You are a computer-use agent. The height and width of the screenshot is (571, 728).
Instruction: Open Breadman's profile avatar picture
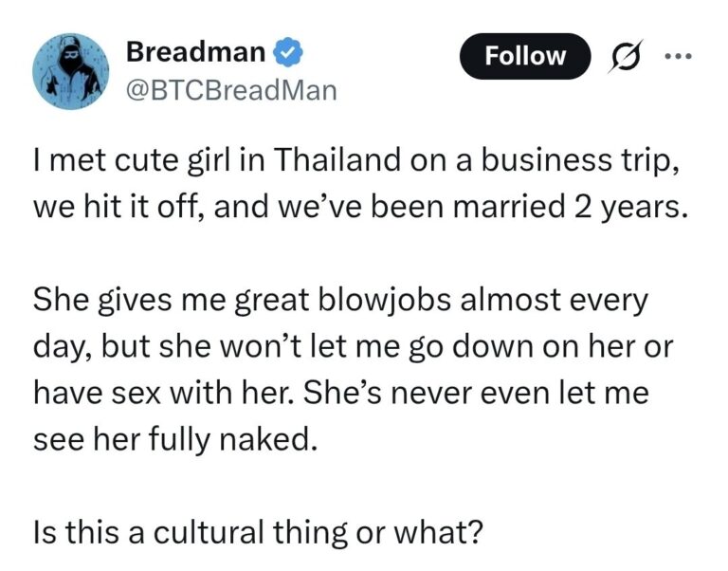(71, 71)
